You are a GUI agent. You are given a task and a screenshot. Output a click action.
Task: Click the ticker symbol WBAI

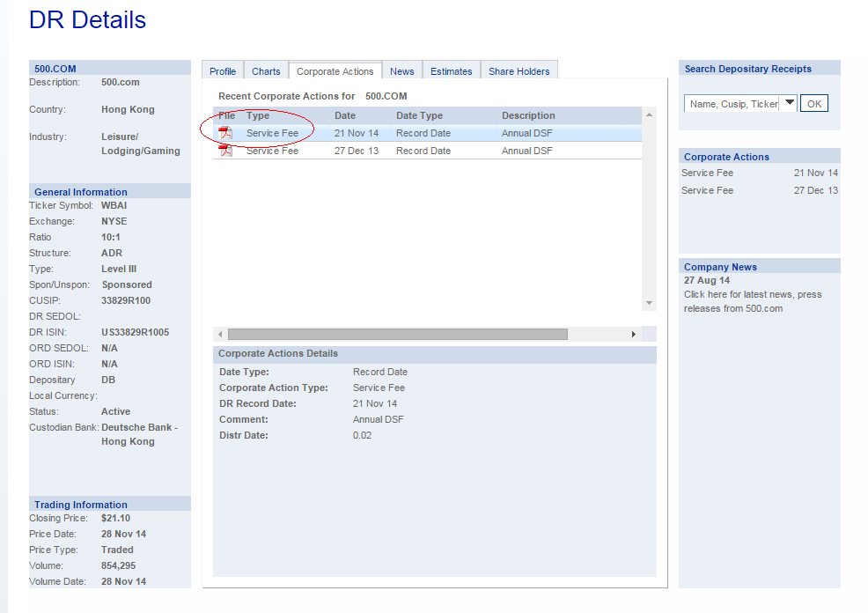point(114,205)
